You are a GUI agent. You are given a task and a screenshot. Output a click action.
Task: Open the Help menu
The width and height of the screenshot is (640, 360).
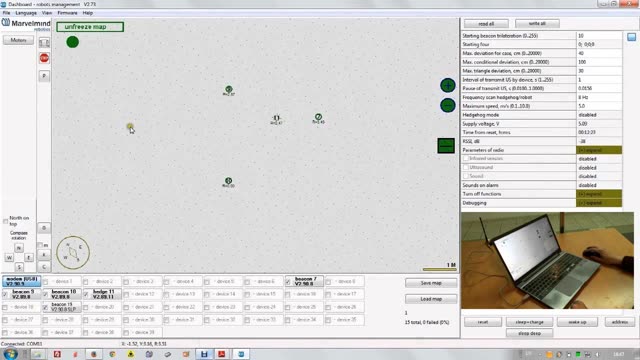[88, 13]
